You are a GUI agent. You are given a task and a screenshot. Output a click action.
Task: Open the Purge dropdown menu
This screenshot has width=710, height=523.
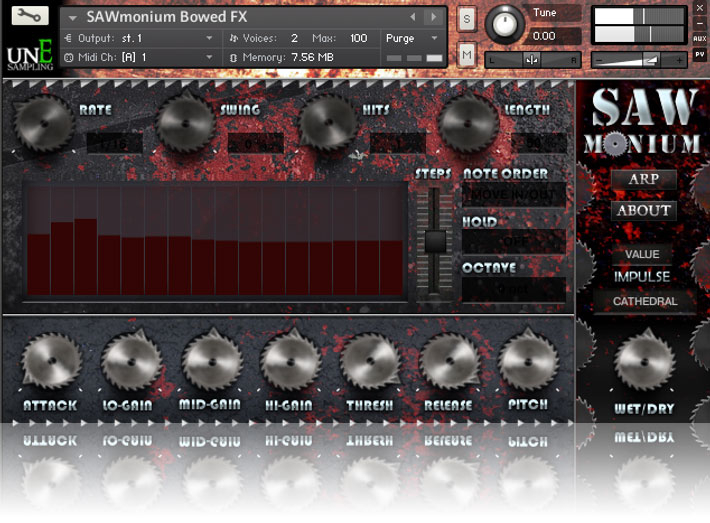click(413, 38)
